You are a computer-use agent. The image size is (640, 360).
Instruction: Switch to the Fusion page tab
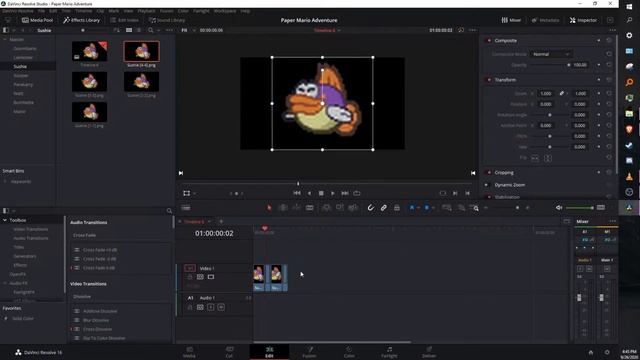point(309,352)
